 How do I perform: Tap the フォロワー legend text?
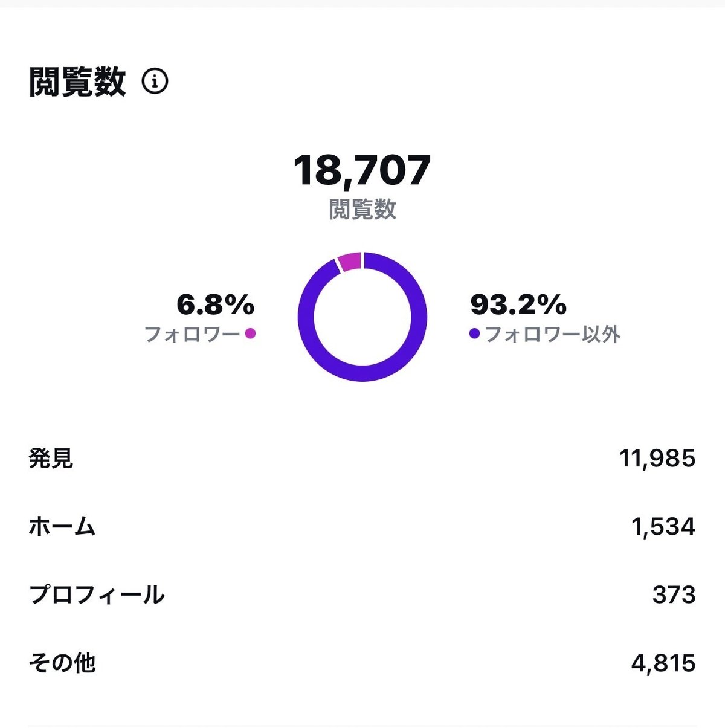[x=192, y=334]
